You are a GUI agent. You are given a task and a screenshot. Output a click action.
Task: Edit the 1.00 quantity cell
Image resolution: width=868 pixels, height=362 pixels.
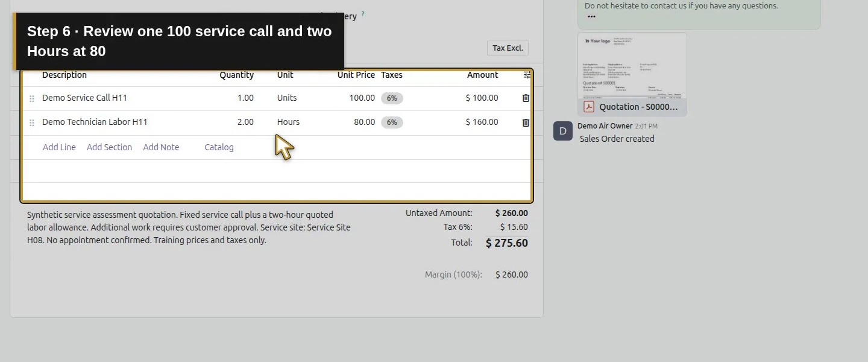[245, 98]
